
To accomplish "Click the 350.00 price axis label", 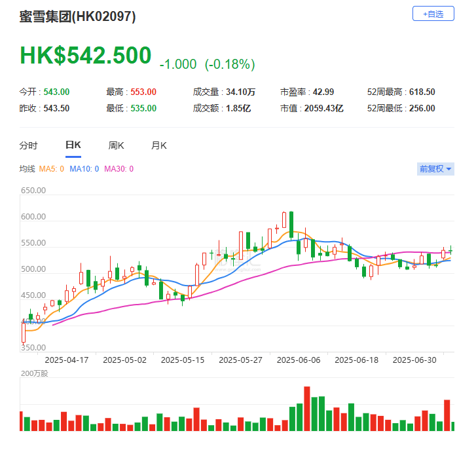I will pos(33,347).
